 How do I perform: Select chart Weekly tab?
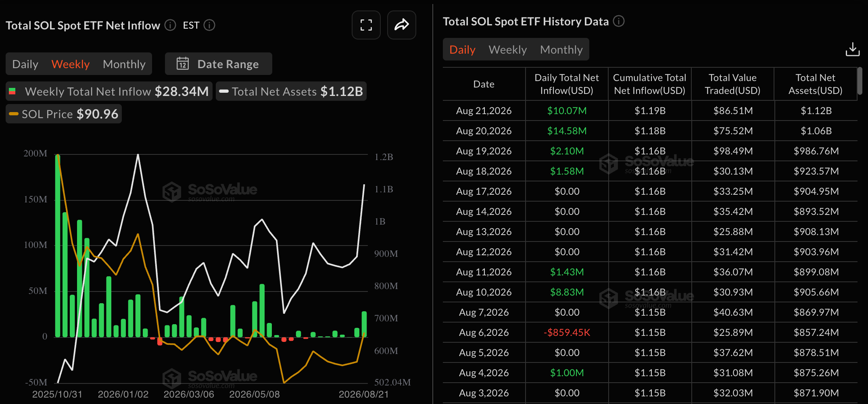tap(71, 64)
